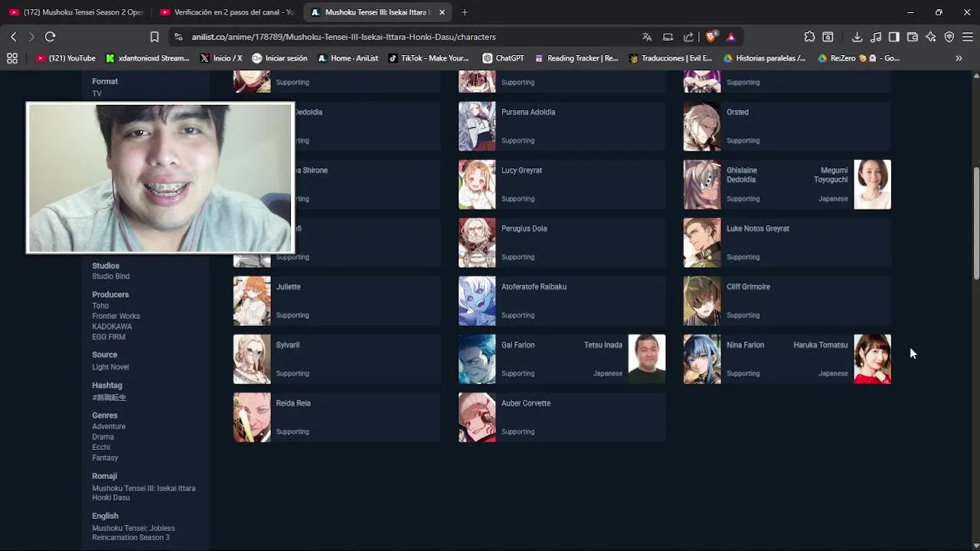Click the #無職転生 hashtag link
The height and width of the screenshot is (551, 980).
[109, 398]
